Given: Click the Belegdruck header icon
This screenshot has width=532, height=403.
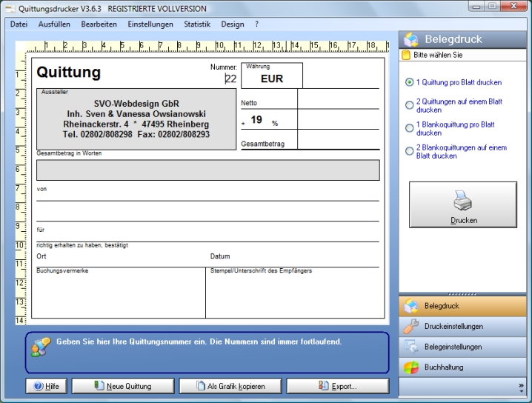Looking at the screenshot, I should (411, 39).
